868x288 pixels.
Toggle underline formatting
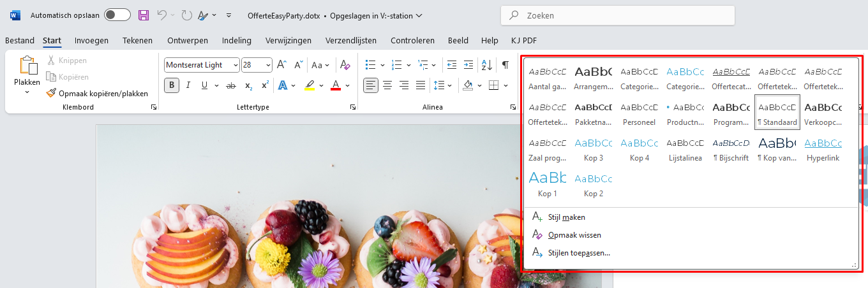(x=204, y=85)
